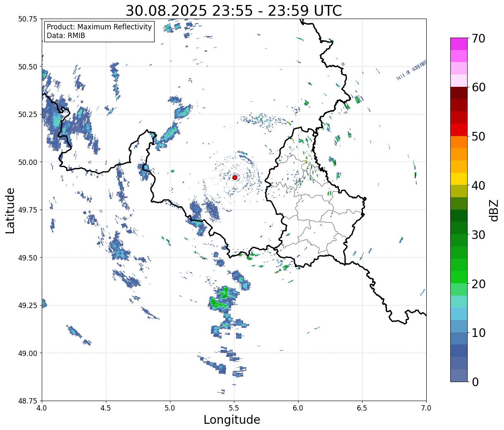Screen dimensions: 504x430
Task: Click the latitude tick label 50.00
Action: (x=28, y=162)
